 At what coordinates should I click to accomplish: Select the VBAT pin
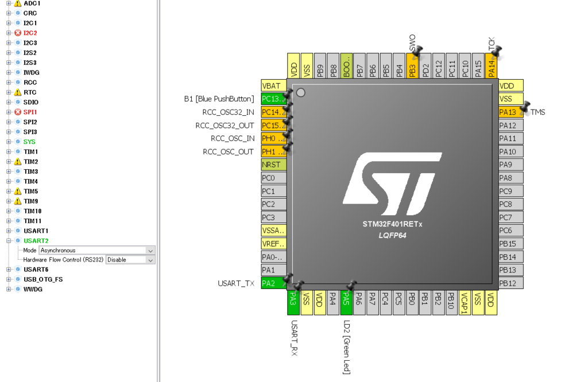274,86
